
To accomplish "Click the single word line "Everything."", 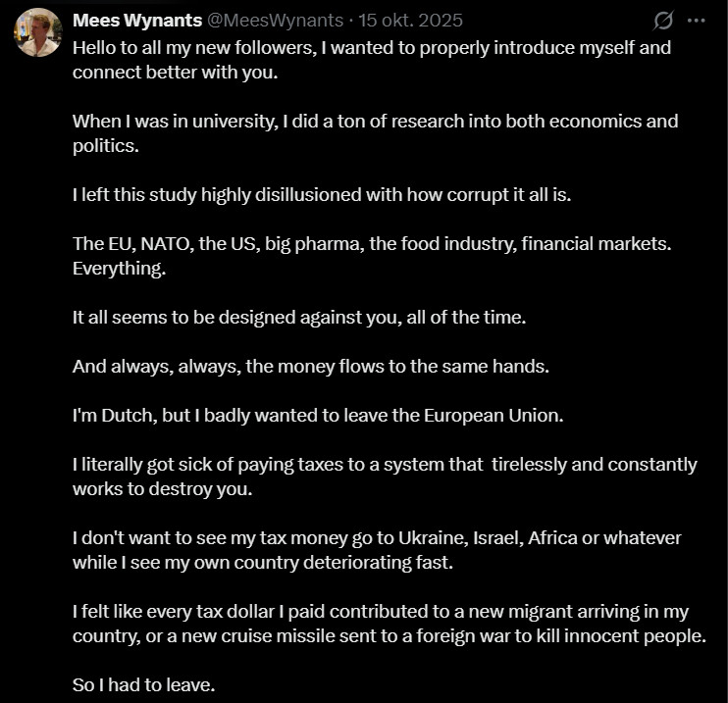I will pos(119,268).
